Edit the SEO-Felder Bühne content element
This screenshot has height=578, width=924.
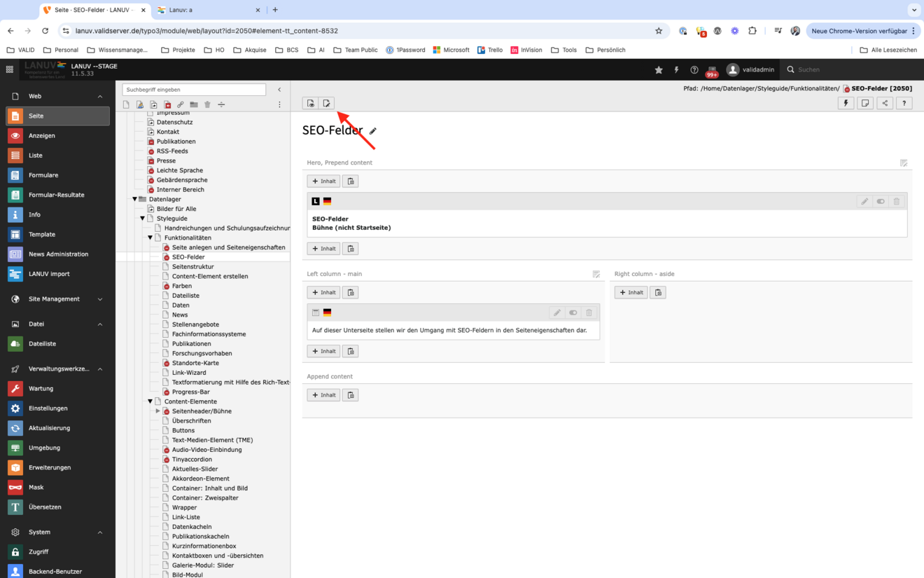coord(864,202)
